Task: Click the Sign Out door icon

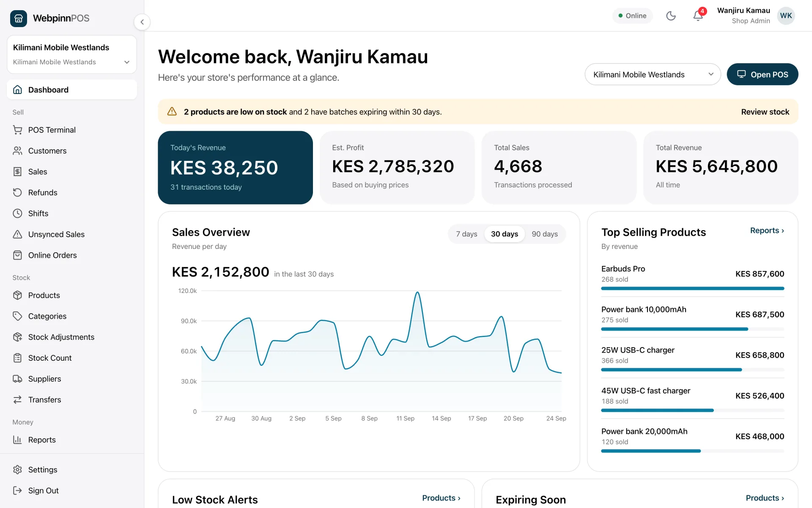Action: [17, 491]
